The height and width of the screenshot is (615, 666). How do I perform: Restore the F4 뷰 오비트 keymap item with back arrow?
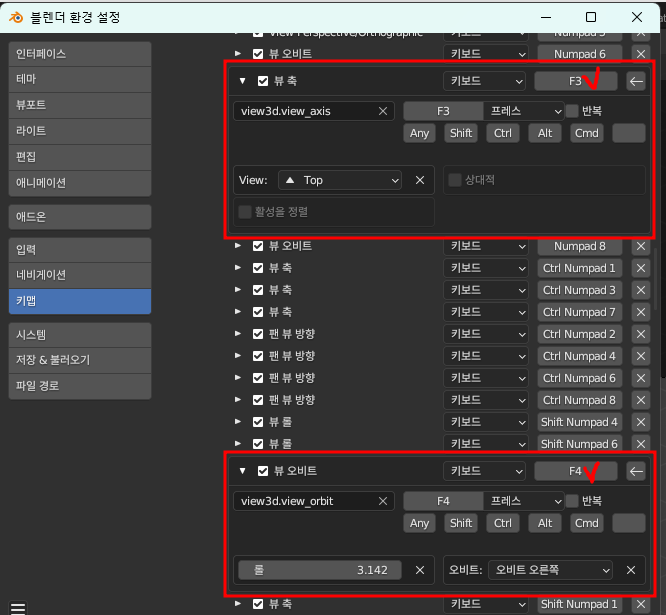(636, 471)
